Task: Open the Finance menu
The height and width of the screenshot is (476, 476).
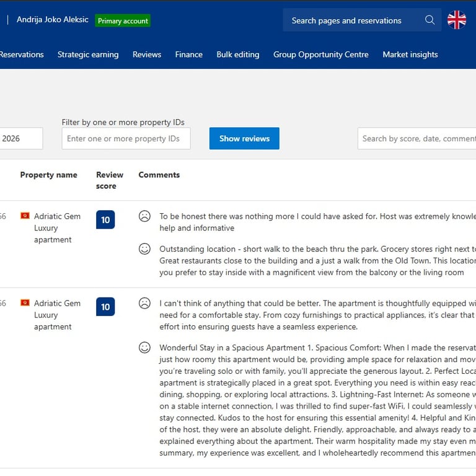Action: (189, 55)
